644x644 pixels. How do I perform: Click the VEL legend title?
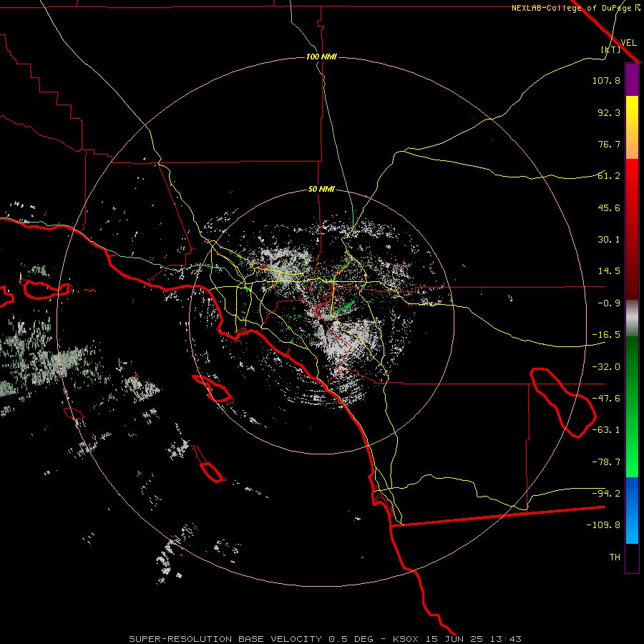628,42
